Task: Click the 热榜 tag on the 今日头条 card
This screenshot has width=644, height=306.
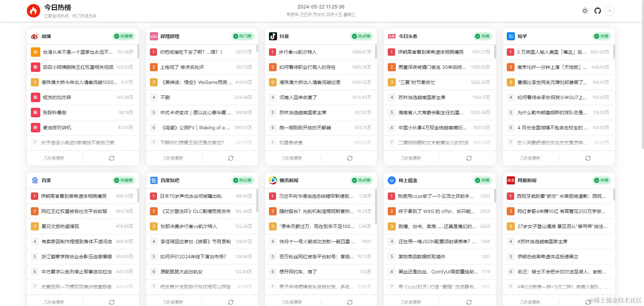Action: click(483, 36)
